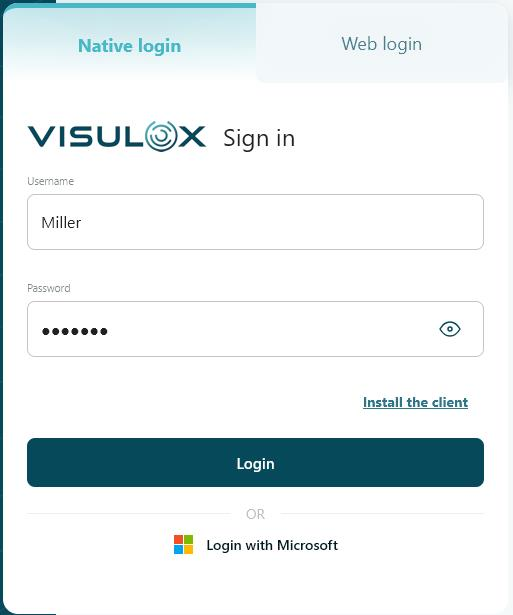
Task: Click the Miller text in Username field
Action: click(61, 222)
